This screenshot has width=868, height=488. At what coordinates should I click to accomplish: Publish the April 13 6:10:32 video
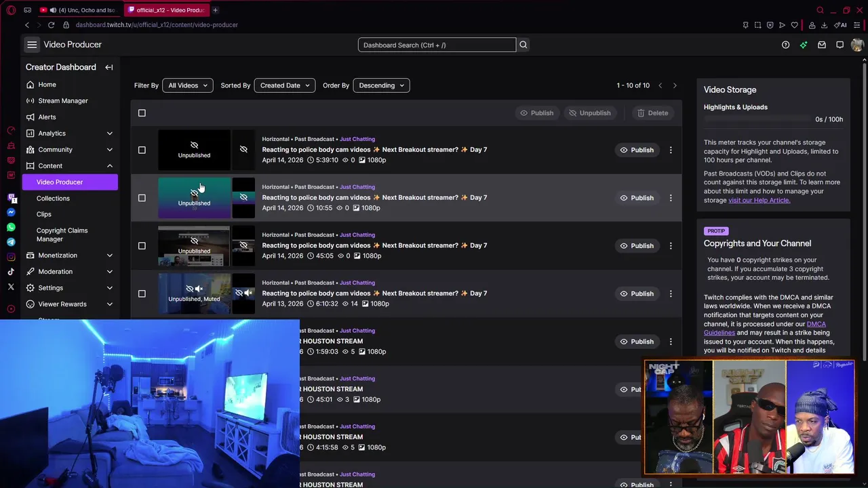(637, 293)
